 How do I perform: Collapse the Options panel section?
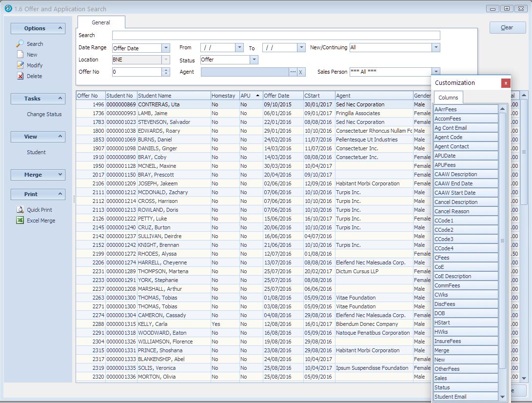(60, 28)
